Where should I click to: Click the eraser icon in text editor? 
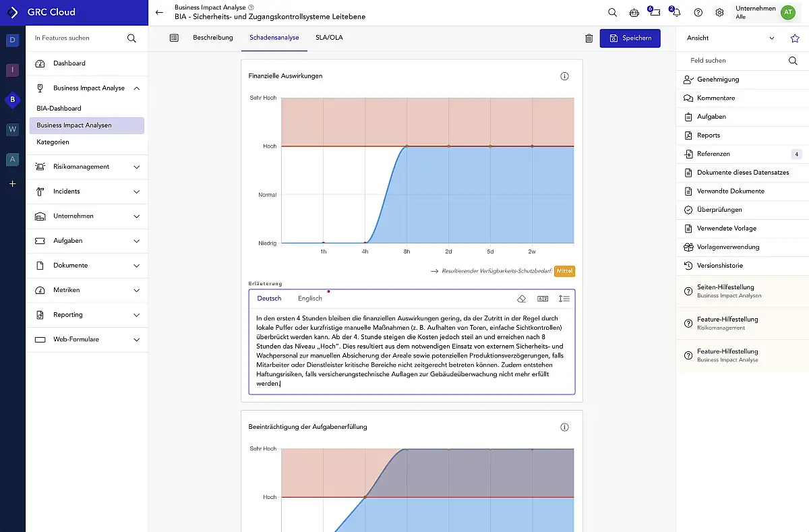pyautogui.click(x=521, y=299)
